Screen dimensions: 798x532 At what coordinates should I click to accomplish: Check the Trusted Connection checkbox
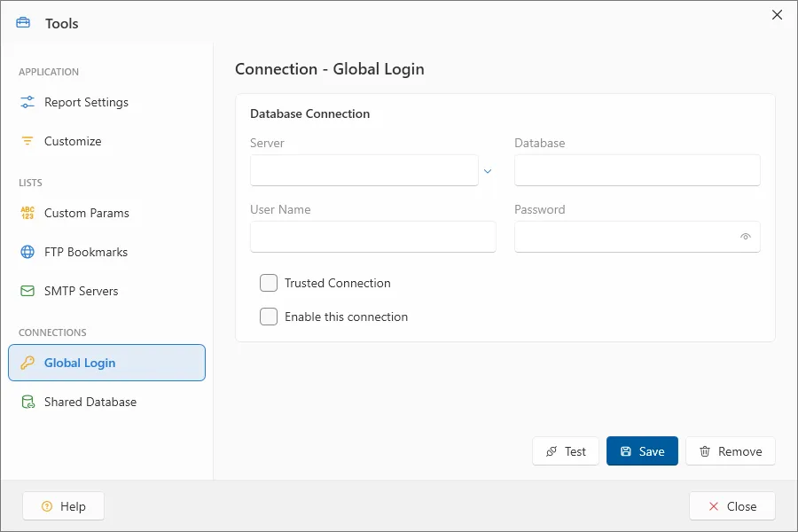269,283
